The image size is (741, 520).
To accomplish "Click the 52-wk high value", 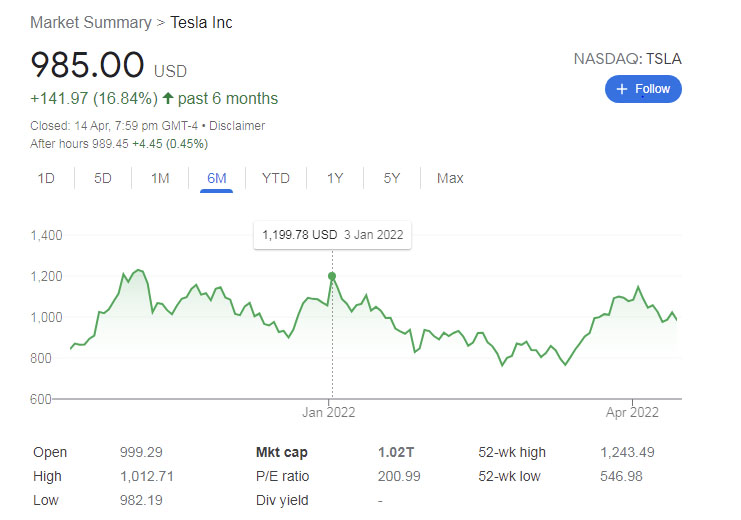I will pos(627,452).
